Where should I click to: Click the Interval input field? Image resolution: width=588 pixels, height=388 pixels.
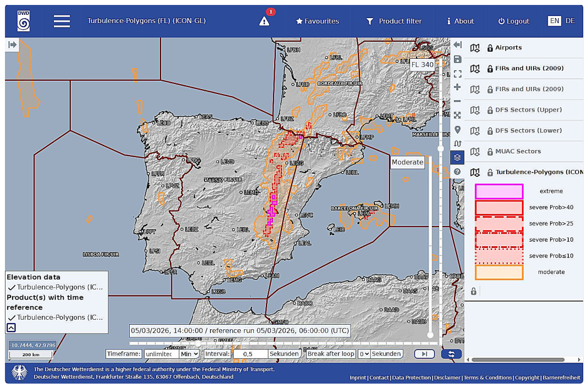[251, 354]
